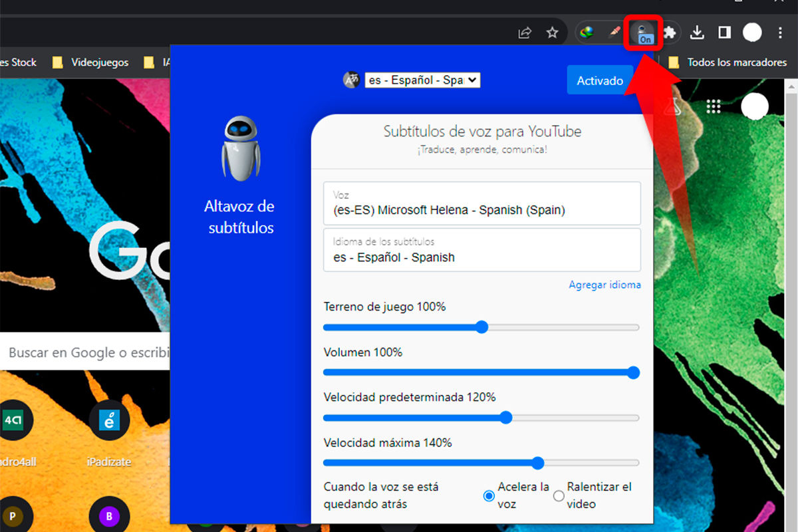Image resolution: width=798 pixels, height=532 pixels.
Task: Open the Extensions puzzle piece menu
Action: (x=670, y=32)
